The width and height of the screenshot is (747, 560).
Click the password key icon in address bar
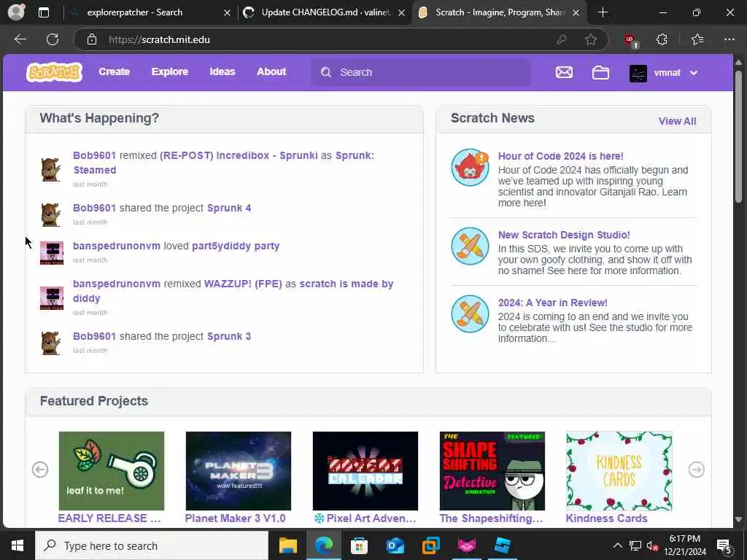click(562, 39)
